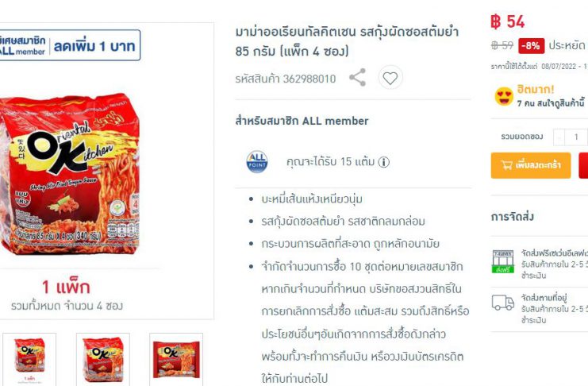Click the orange add-to-cart button
The height and width of the screenshot is (386, 588).
pyautogui.click(x=531, y=165)
